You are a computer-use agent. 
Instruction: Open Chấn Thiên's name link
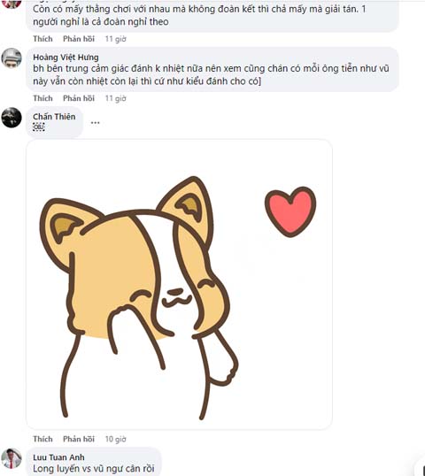[54, 117]
